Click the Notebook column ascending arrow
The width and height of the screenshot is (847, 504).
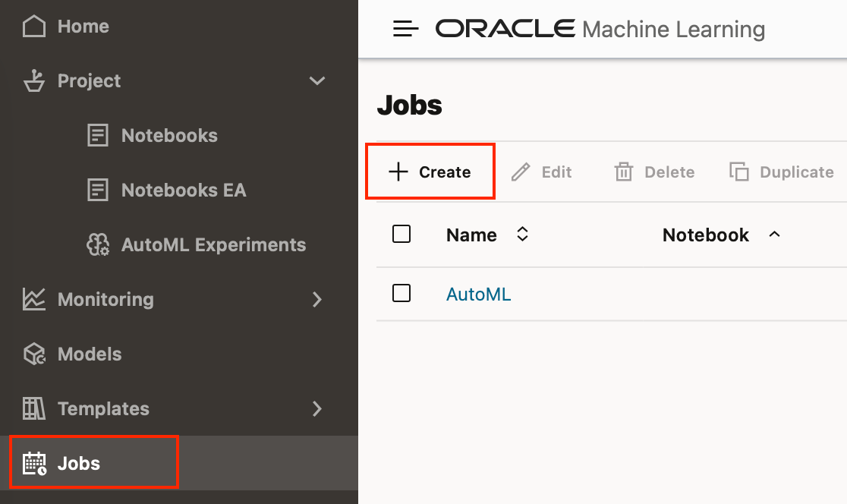(774, 234)
